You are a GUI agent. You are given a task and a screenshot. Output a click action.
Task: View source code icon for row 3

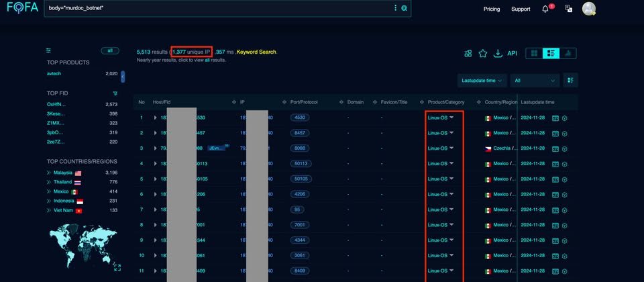click(555, 148)
